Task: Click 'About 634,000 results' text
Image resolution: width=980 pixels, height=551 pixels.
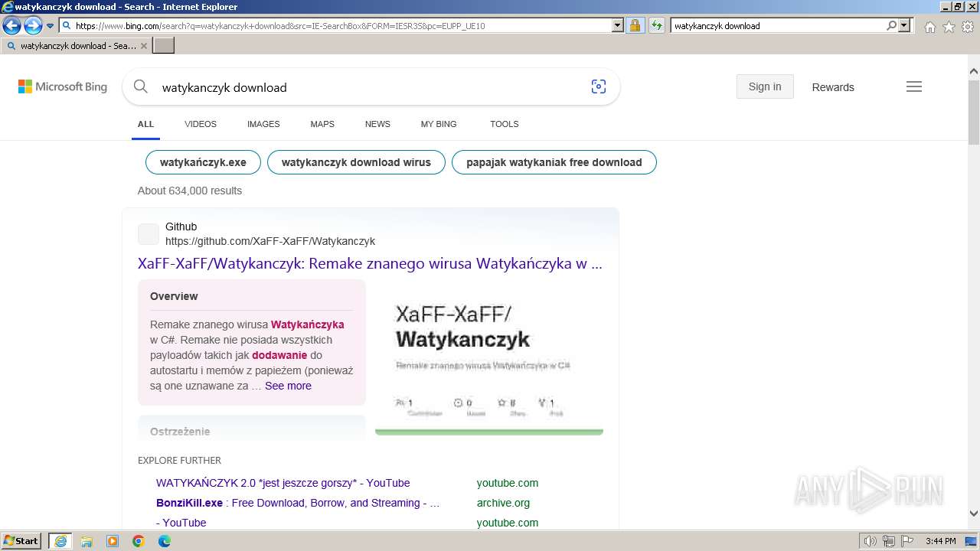Action: click(x=190, y=191)
